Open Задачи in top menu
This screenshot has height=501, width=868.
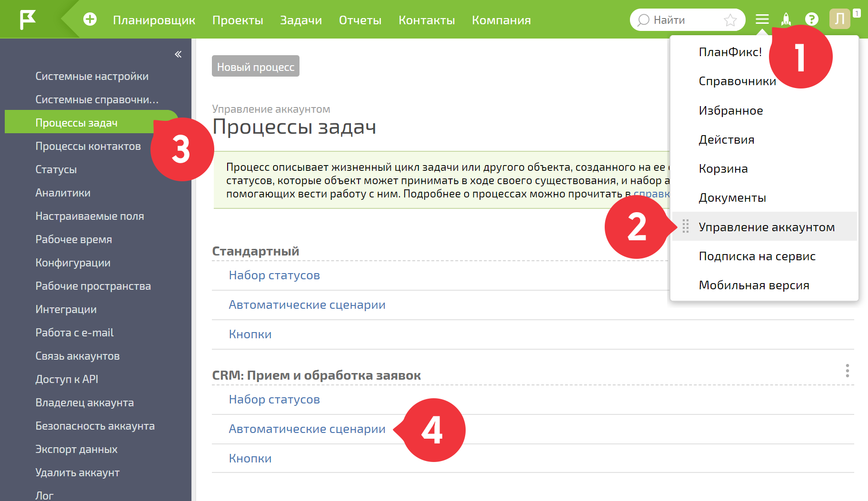pyautogui.click(x=301, y=20)
